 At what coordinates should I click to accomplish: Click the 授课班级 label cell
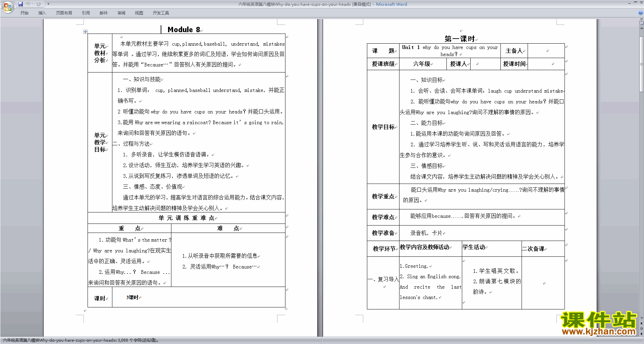[x=383, y=64]
